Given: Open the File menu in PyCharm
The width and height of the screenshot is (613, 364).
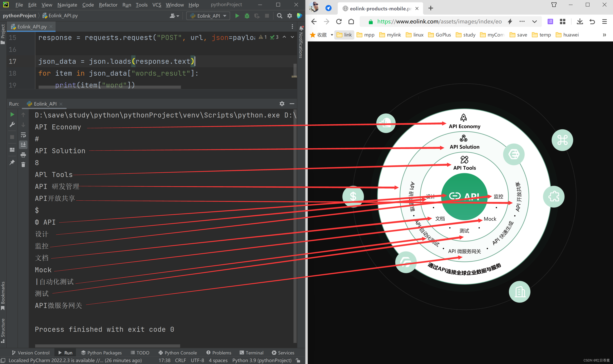Looking at the screenshot, I should click(19, 5).
